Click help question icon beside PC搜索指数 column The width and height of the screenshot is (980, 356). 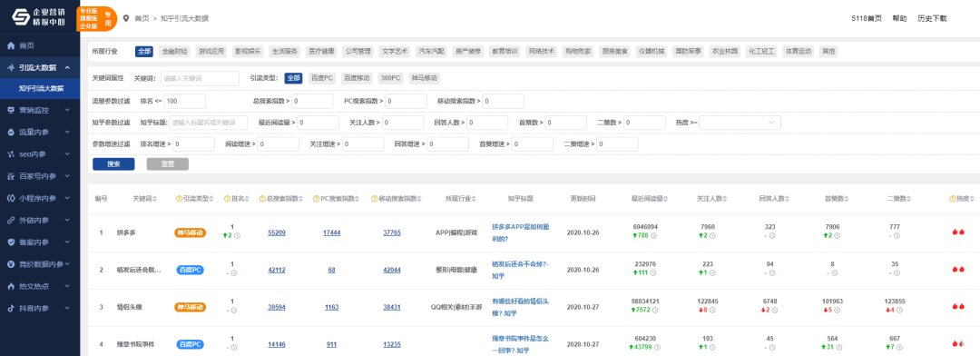point(317,198)
